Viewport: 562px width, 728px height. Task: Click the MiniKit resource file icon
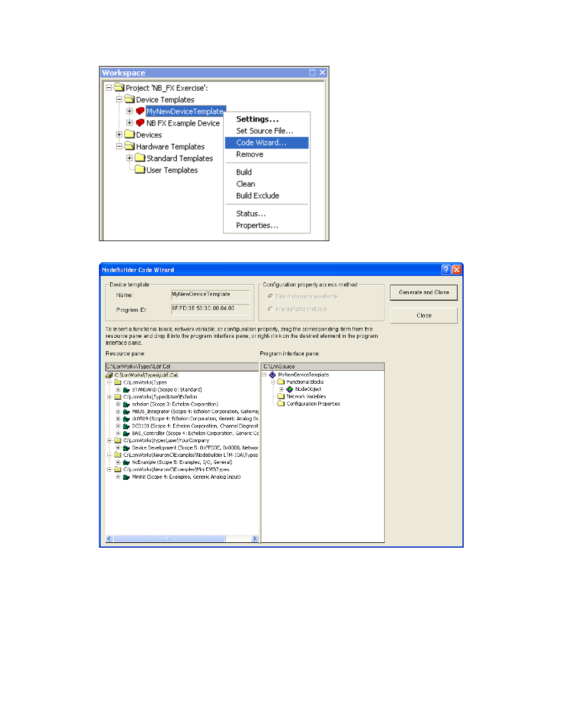[126, 477]
